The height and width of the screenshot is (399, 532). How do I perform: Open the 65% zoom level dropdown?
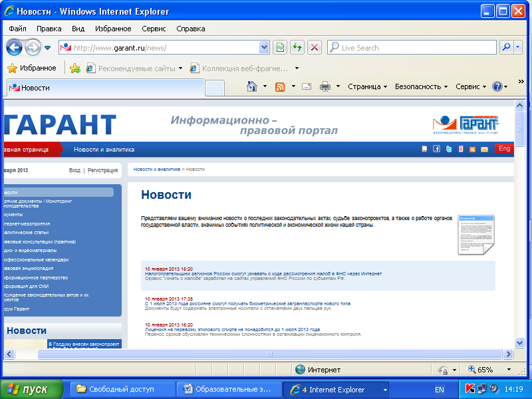point(509,370)
